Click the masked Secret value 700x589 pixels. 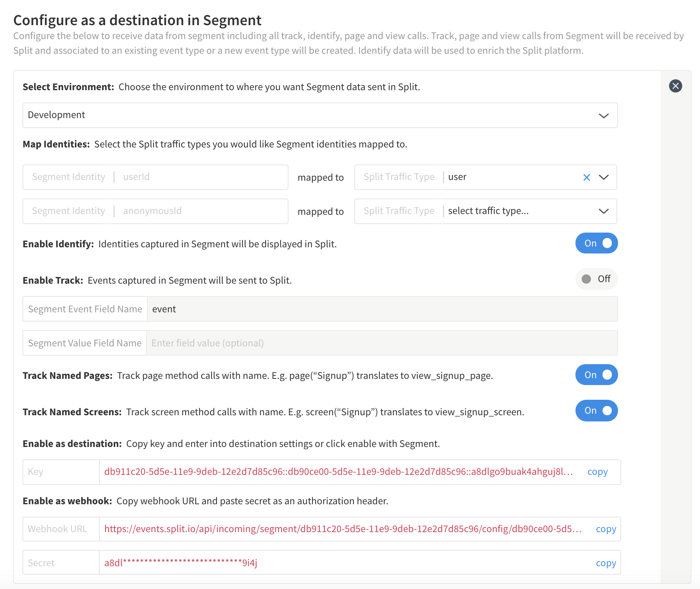[x=181, y=563]
